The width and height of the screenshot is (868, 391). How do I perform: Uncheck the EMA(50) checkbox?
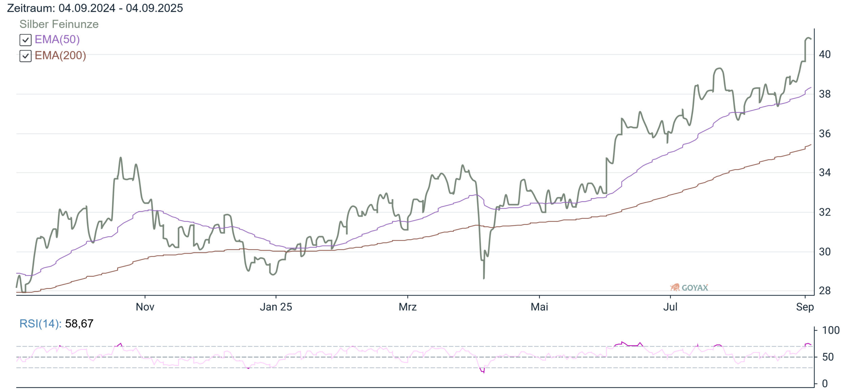[25, 40]
